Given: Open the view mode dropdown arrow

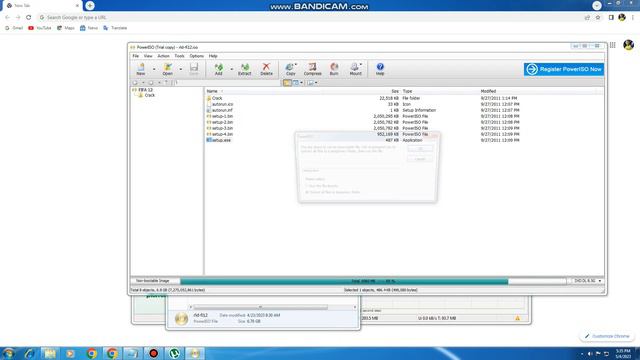Looking at the screenshot, I should coord(302,83).
